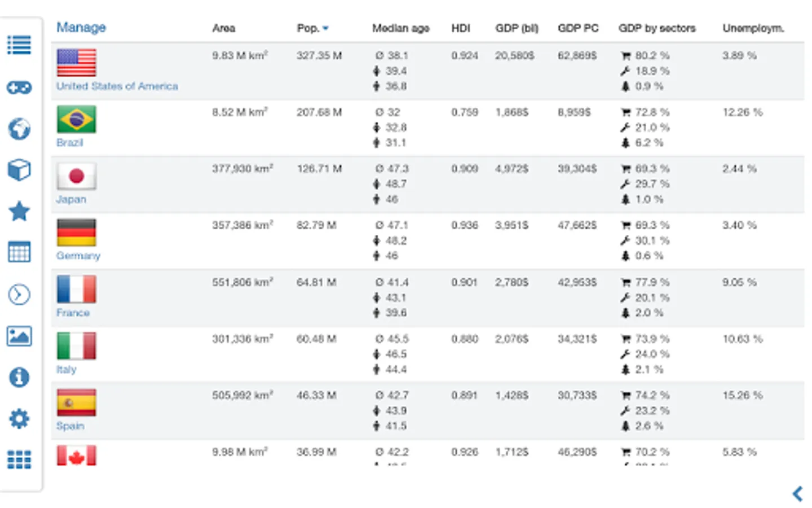Show the info icon page
This screenshot has height=508, width=812.
pyautogui.click(x=19, y=377)
